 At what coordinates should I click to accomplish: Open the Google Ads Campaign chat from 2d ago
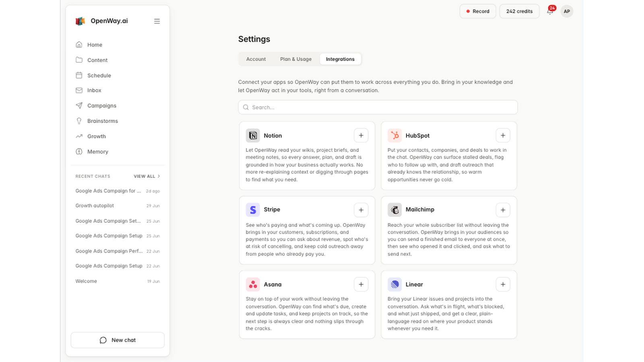click(x=118, y=191)
